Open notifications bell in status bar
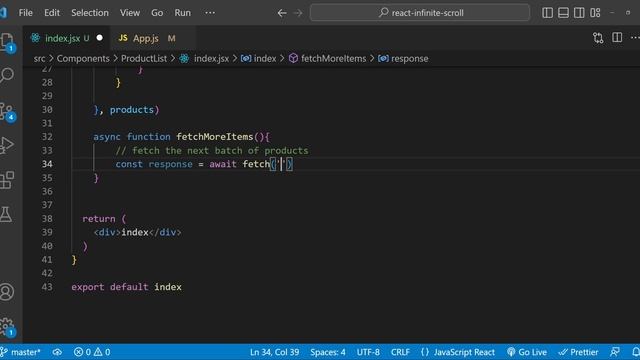This screenshot has height=360, width=640. (x=635, y=352)
